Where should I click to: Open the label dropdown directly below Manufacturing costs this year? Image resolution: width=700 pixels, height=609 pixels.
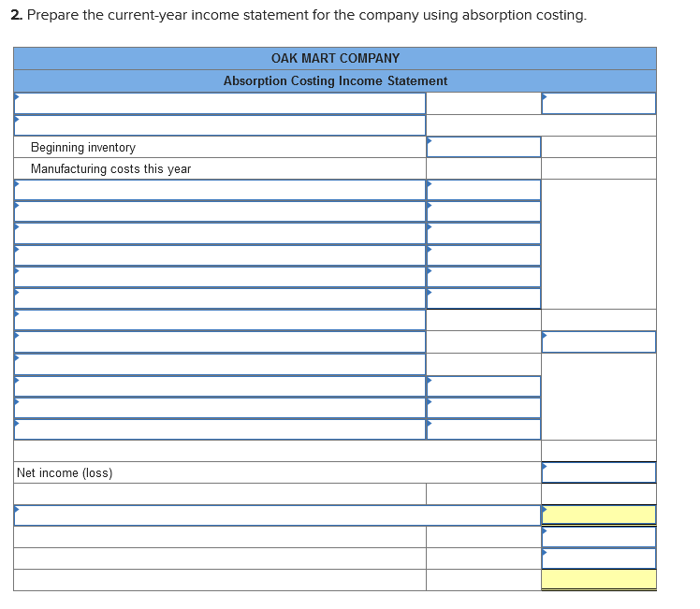(x=220, y=190)
